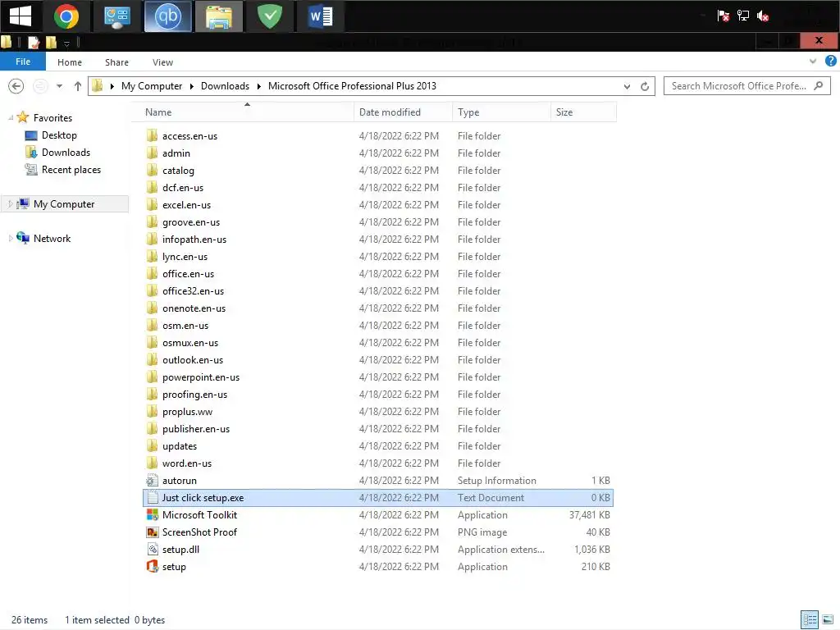Open the dropdown after Downloads breadcrumb
The width and height of the screenshot is (840, 630).
[258, 86]
